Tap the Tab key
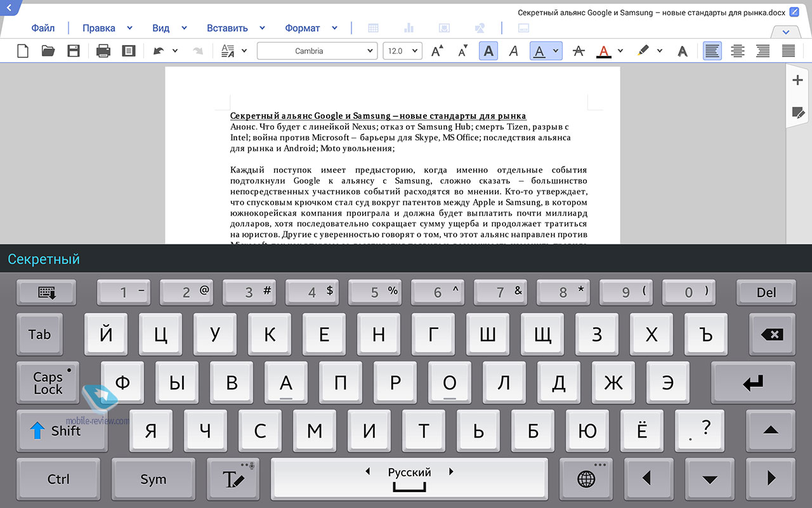The image size is (812, 508). coord(39,335)
